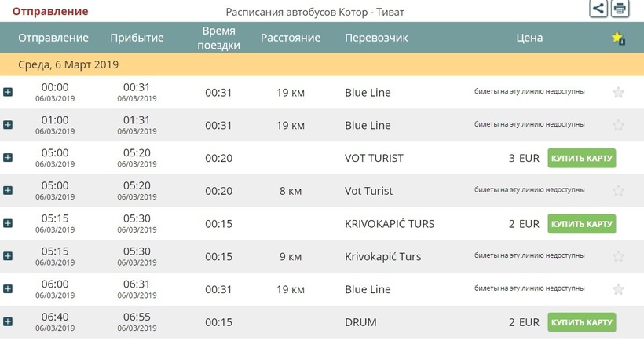Click the Цена column header
644x341 pixels.
(529, 38)
